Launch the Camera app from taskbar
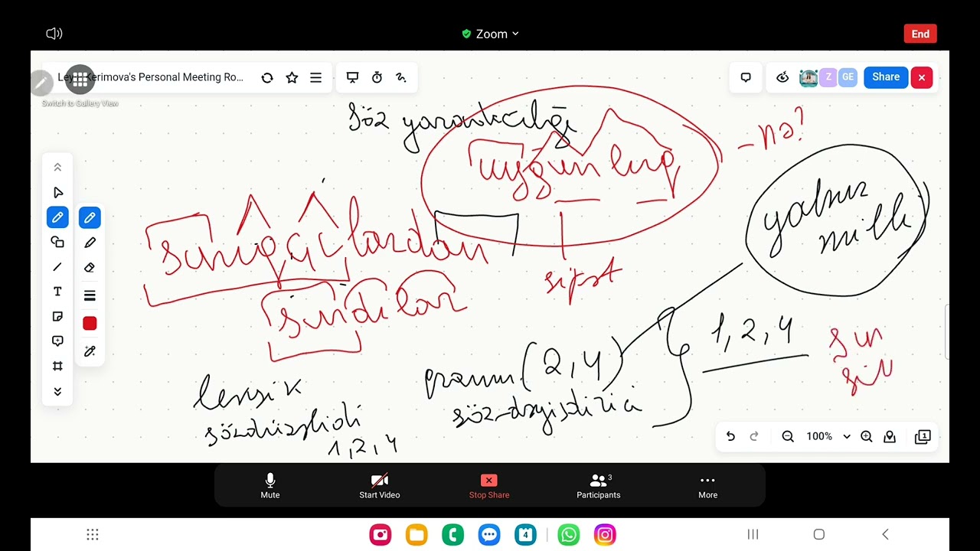This screenshot has height=551, width=980. pos(381,534)
